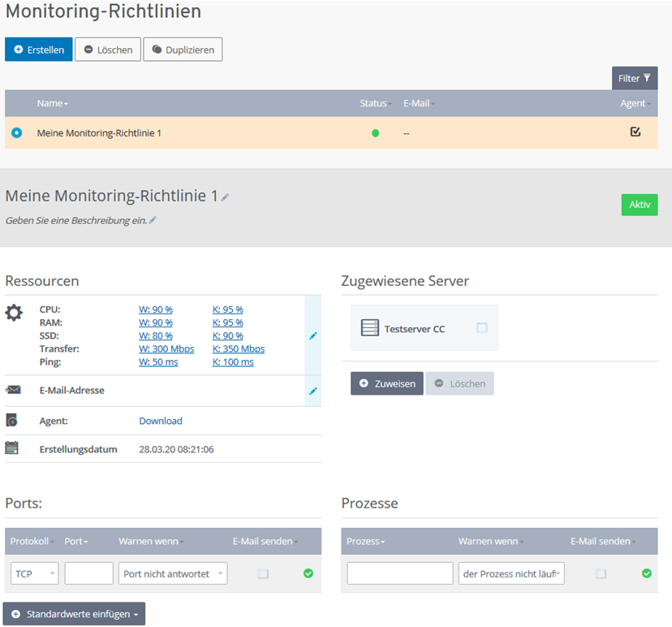Click the green check icon in E-Mail senden column
The height and width of the screenshot is (627, 672).
point(308,573)
